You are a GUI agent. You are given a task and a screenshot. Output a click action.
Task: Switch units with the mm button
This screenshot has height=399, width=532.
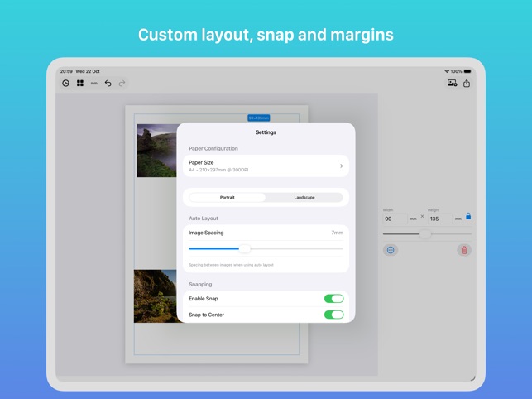pos(93,84)
